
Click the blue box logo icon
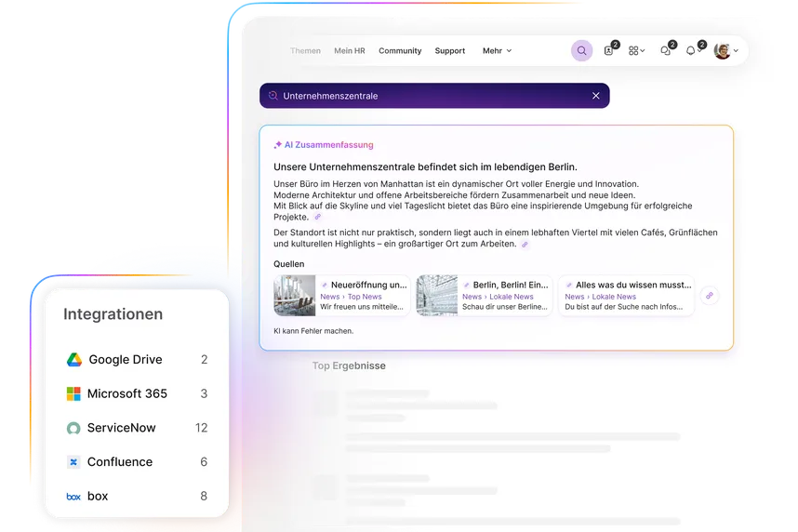click(x=73, y=497)
